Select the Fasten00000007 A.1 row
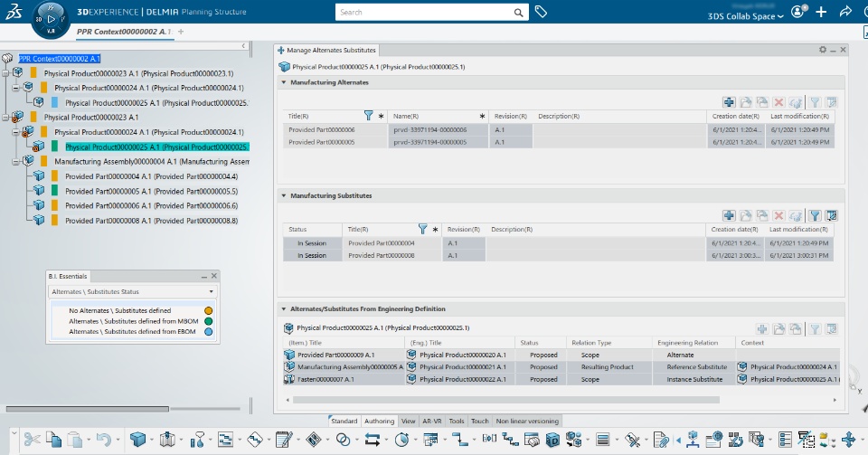 point(561,379)
